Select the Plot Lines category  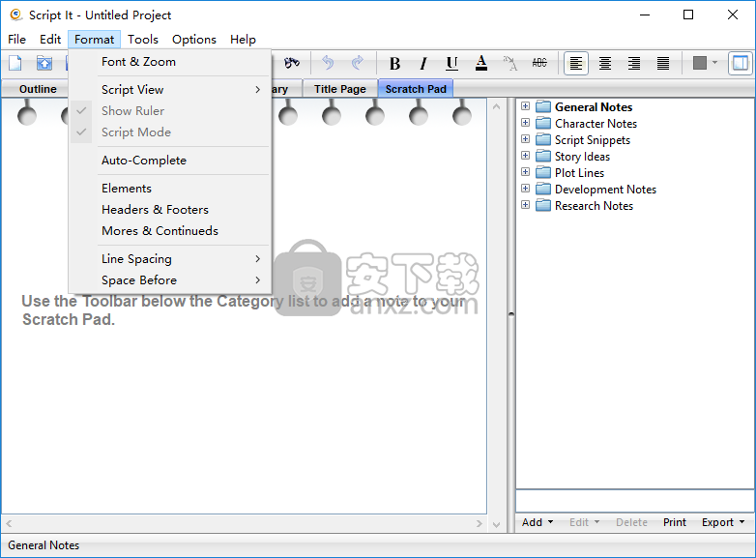point(579,173)
